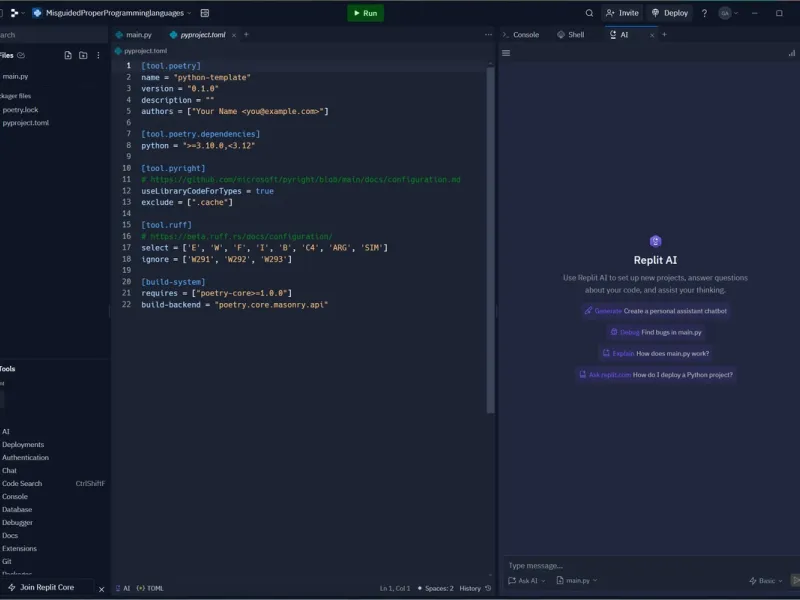This screenshot has width=800, height=600.
Task: Add a new tab in the right pane
Action: [664, 35]
